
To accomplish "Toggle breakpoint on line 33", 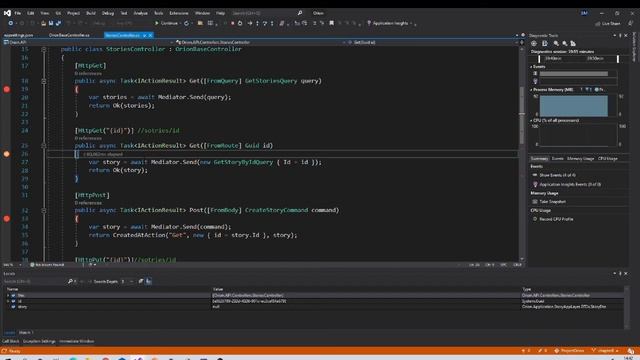I will 7,218.
